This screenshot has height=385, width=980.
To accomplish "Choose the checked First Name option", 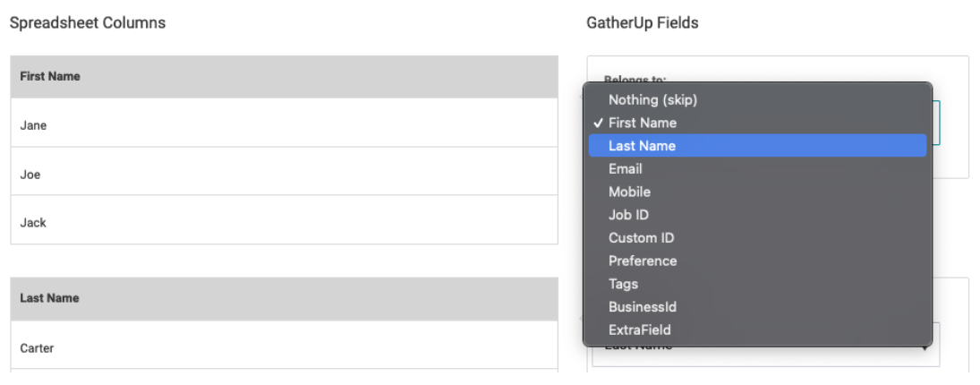I will (x=642, y=123).
